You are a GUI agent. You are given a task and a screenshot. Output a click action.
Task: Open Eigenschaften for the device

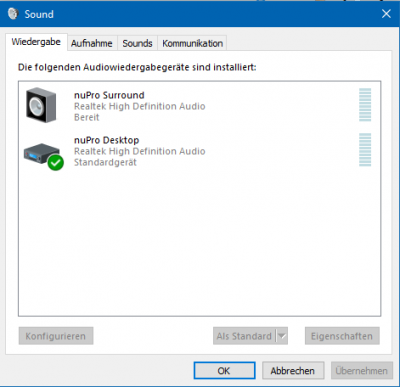342,336
